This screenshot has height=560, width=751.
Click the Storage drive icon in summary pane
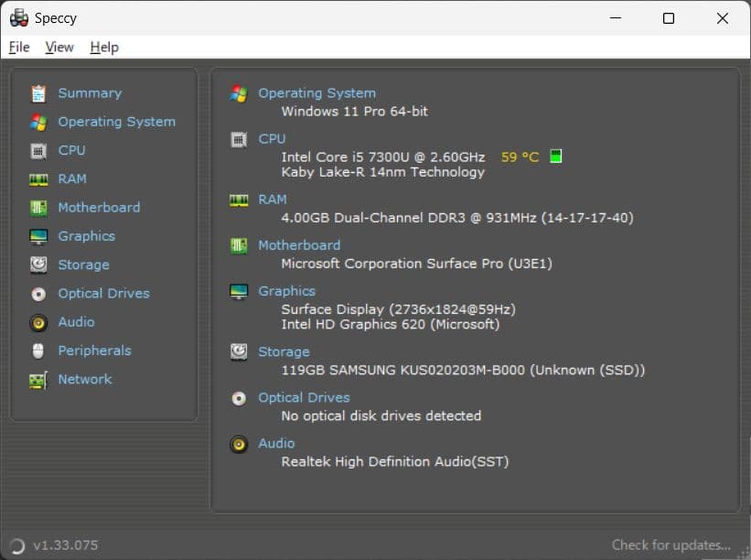[239, 352]
